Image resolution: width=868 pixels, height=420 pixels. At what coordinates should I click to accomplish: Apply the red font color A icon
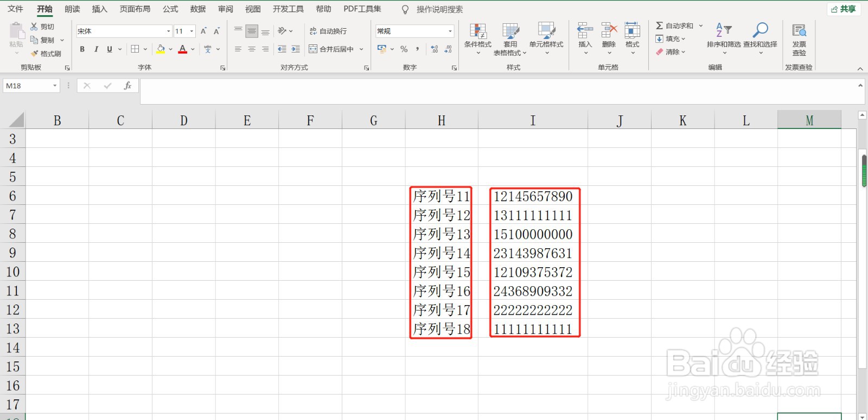point(183,49)
